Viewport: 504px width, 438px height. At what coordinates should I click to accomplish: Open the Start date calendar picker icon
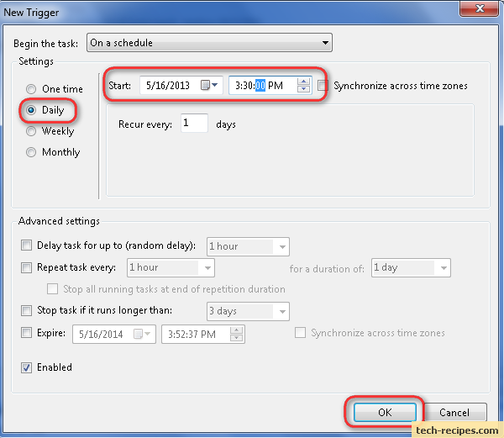click(x=209, y=85)
